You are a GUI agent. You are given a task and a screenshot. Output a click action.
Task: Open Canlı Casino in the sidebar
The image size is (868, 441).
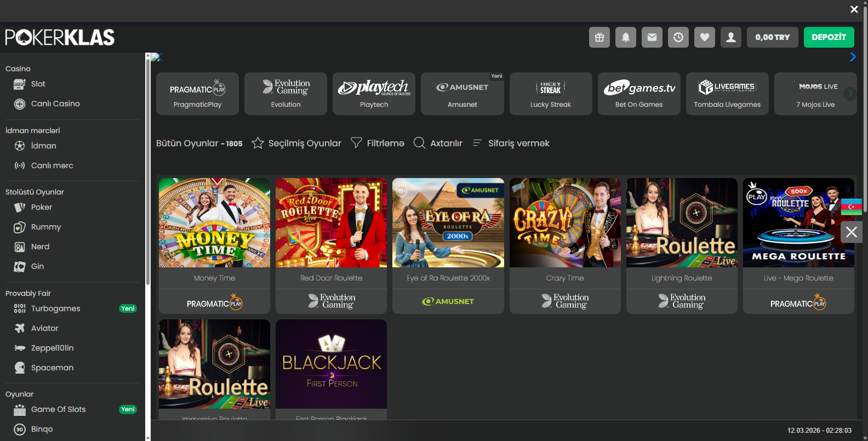(55, 104)
